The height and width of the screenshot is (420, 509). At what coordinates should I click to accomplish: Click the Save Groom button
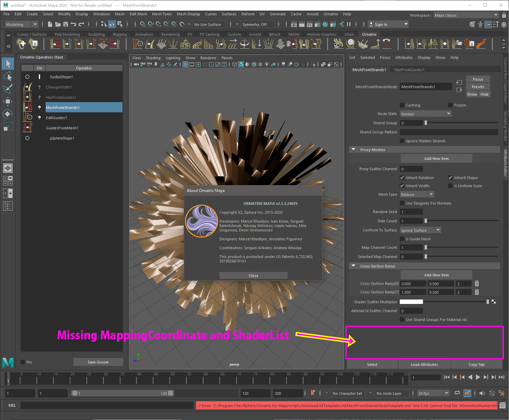point(98,362)
